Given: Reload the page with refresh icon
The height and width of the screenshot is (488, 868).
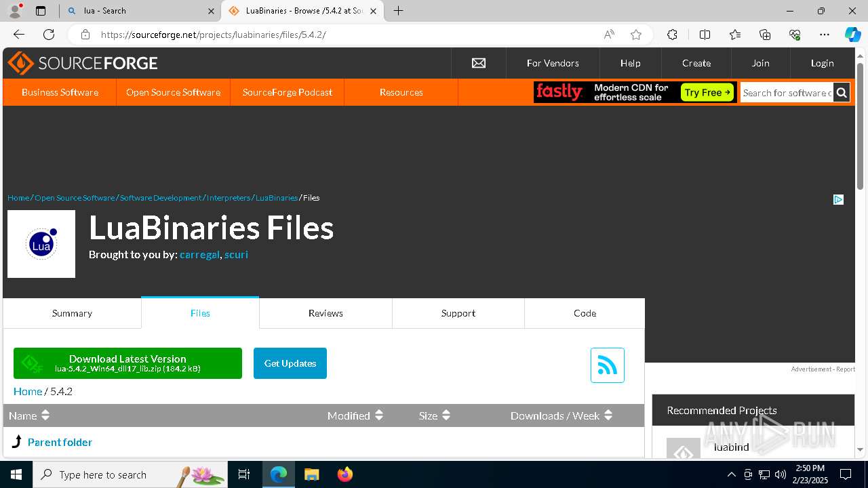Looking at the screenshot, I should (x=49, y=35).
